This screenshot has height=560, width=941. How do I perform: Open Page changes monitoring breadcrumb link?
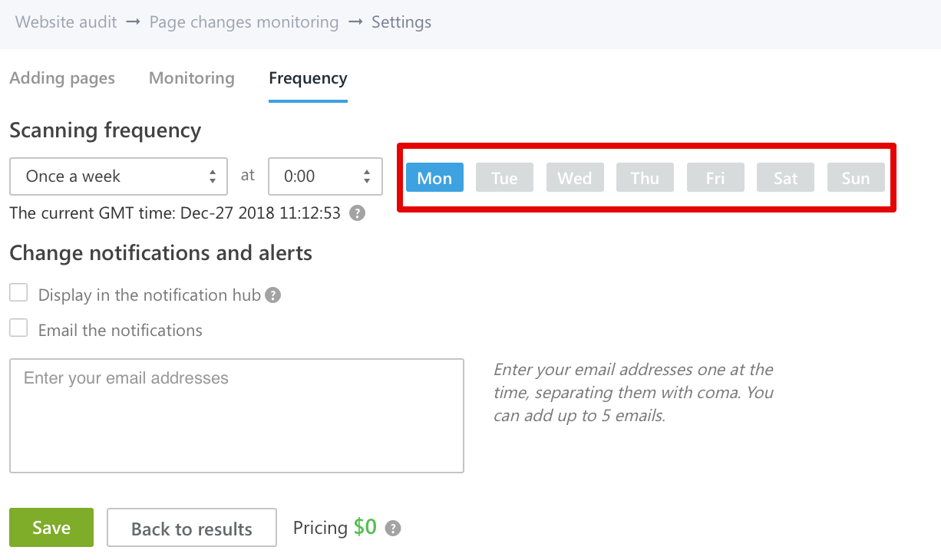[x=243, y=22]
